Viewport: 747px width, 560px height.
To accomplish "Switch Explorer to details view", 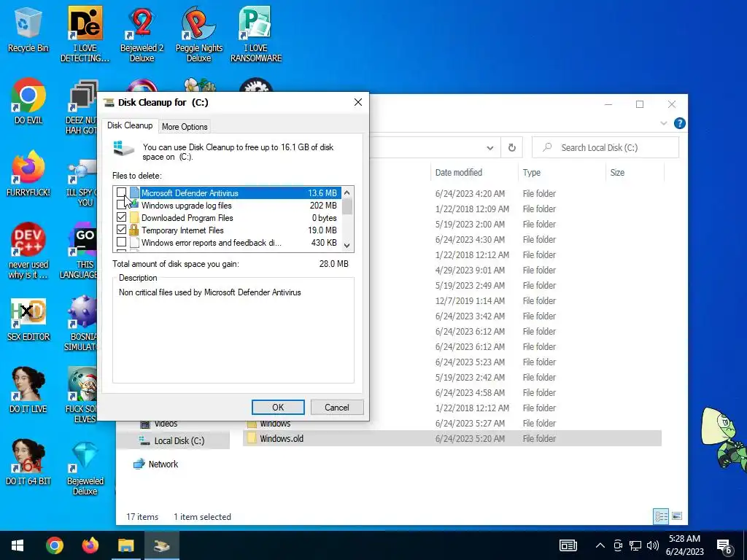I will pyautogui.click(x=661, y=516).
